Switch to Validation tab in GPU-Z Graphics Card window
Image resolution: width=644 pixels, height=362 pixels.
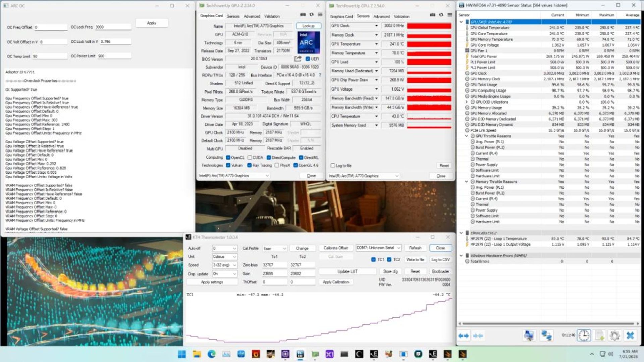272,16
